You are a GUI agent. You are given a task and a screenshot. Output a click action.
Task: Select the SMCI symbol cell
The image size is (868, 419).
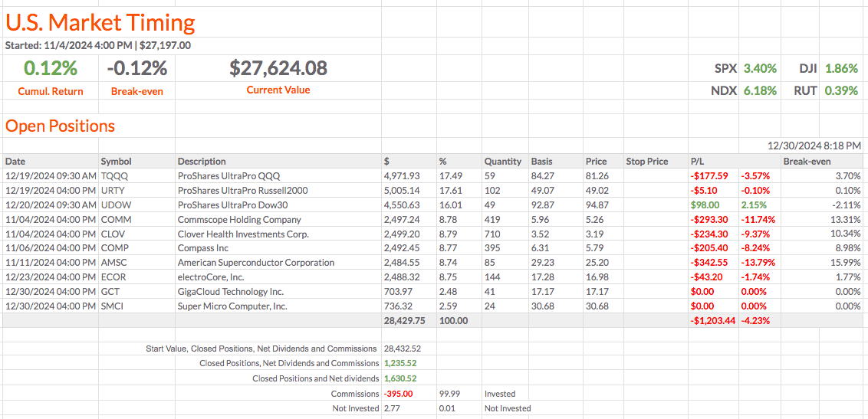(113, 306)
